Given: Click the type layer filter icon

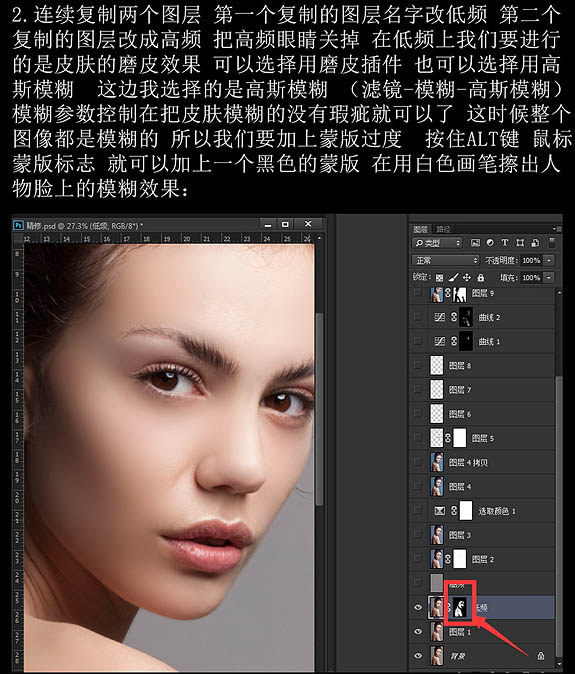Looking at the screenshot, I should click(505, 243).
